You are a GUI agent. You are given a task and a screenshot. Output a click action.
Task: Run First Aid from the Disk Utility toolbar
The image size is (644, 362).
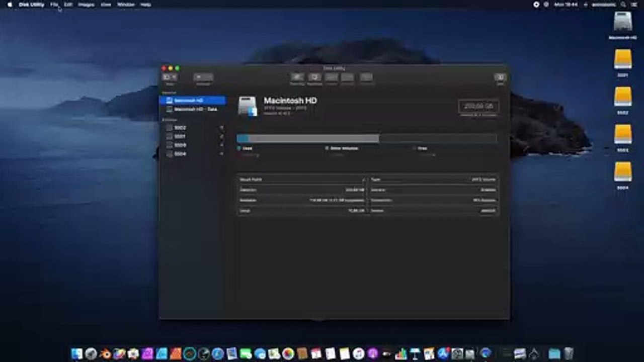[297, 77]
